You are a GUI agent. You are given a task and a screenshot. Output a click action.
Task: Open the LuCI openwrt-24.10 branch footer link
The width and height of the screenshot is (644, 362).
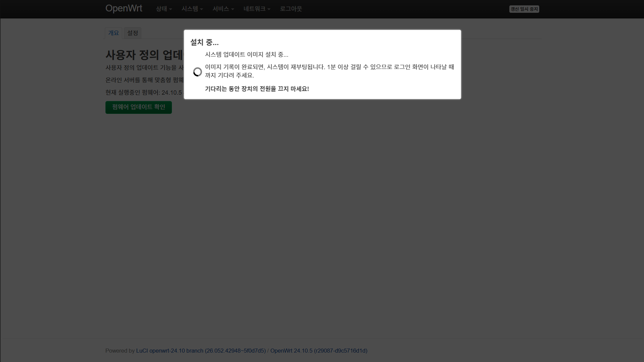pos(200,351)
